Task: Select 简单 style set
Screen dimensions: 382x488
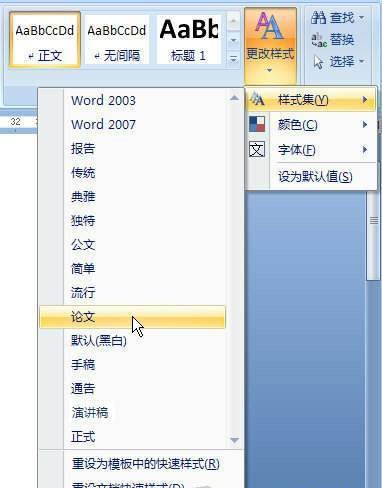Action: pyautogui.click(x=132, y=268)
